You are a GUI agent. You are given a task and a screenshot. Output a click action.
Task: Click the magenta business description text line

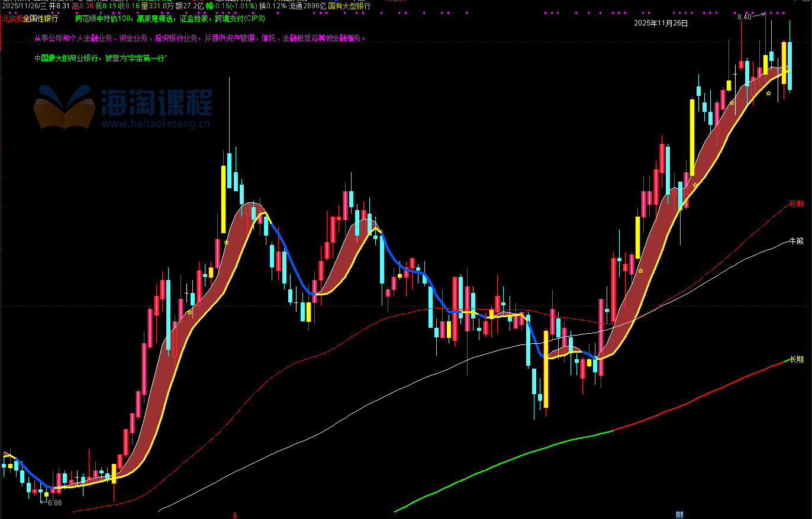(200, 38)
